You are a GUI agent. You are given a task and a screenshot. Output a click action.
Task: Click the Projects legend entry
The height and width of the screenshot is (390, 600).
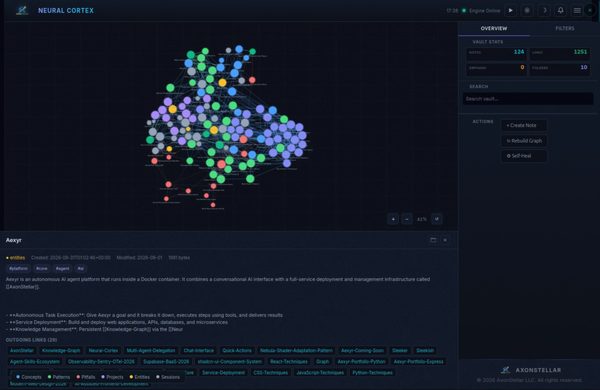[112, 377]
